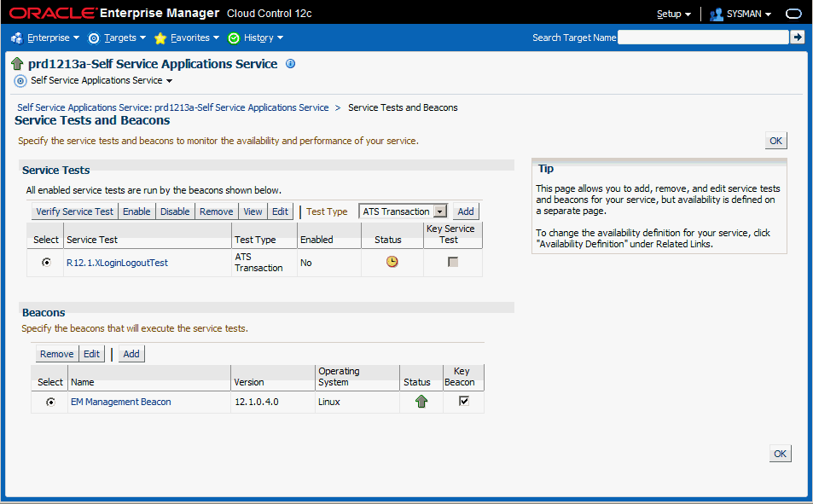Open EM Management Beacon link
Screen dimensions: 813x504
pyautogui.click(x=121, y=402)
